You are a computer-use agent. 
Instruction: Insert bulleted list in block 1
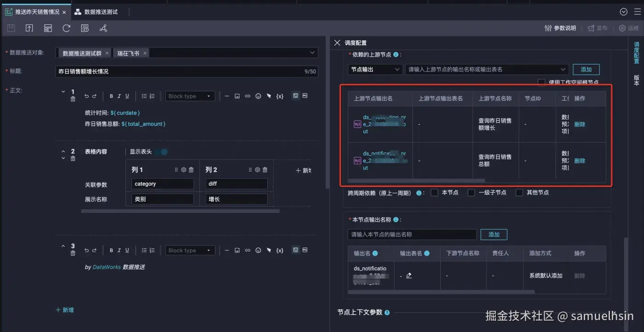tap(144, 96)
